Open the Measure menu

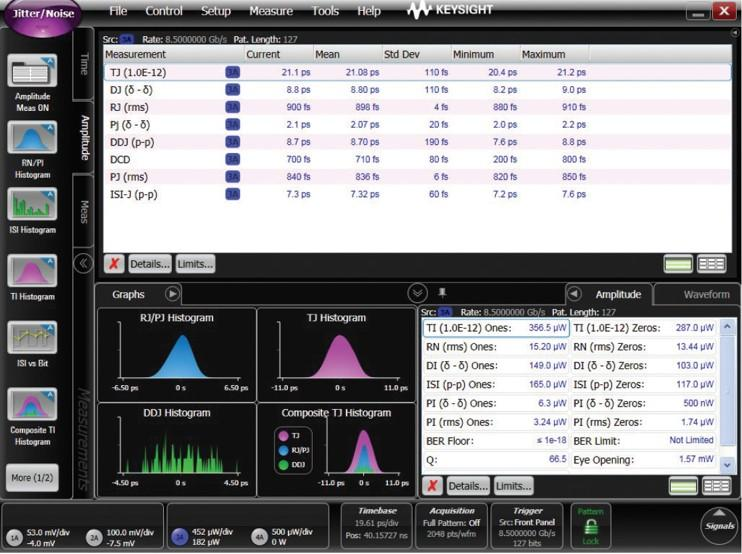point(271,11)
